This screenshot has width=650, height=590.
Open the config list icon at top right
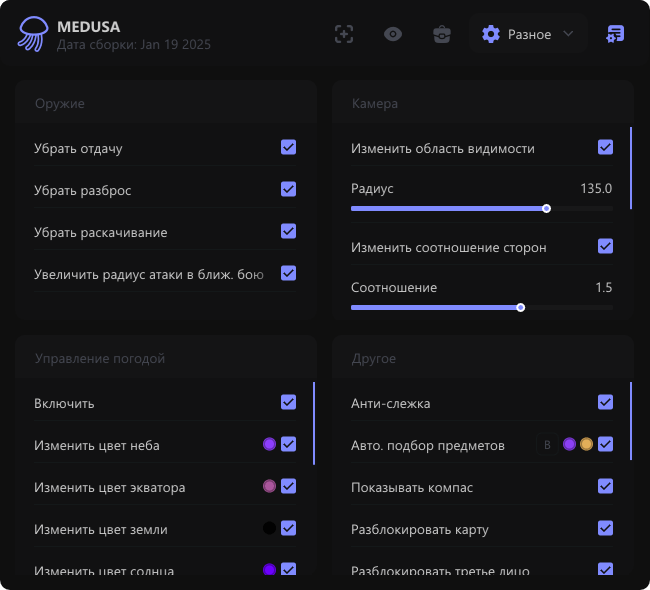click(615, 34)
